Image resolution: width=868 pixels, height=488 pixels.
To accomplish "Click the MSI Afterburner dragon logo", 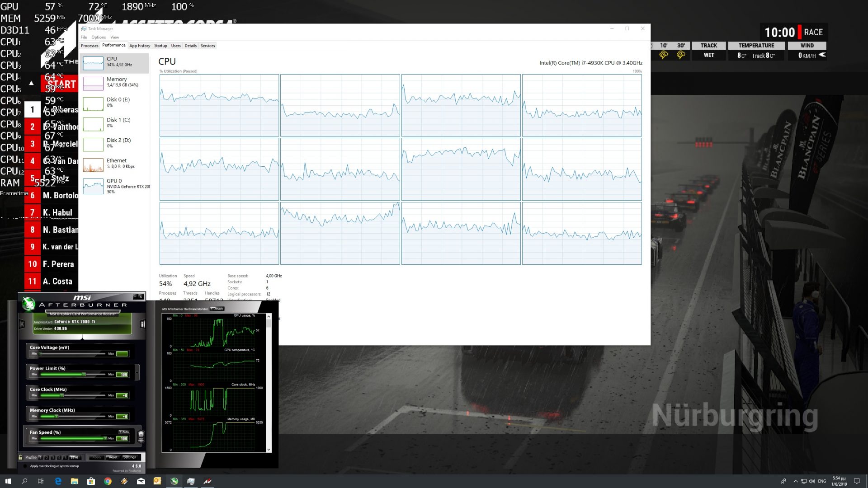I will click(x=28, y=304).
